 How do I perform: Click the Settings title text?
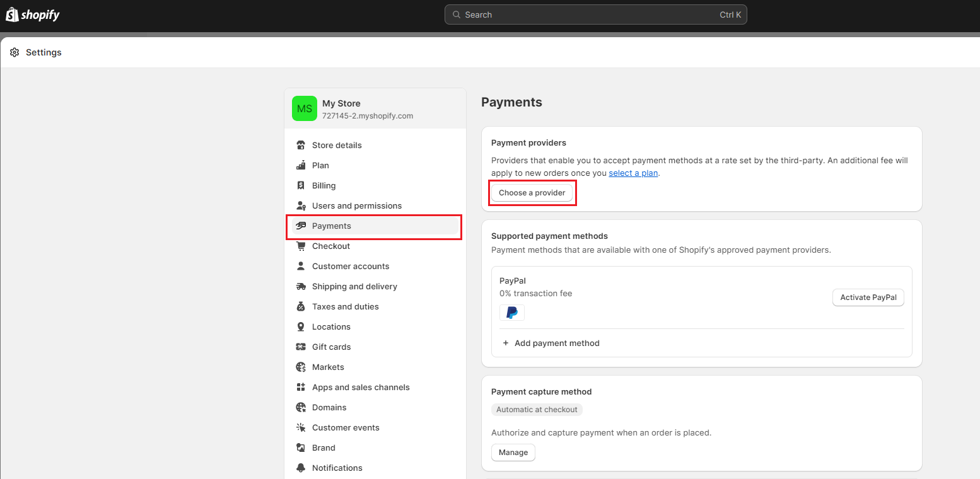pyautogui.click(x=44, y=52)
